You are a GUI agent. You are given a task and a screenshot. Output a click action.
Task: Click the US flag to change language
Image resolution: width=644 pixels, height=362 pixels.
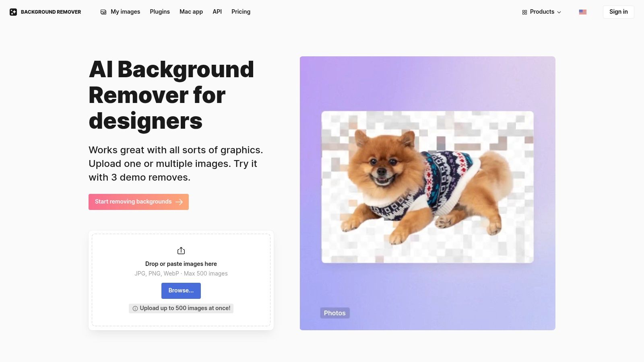tap(583, 12)
